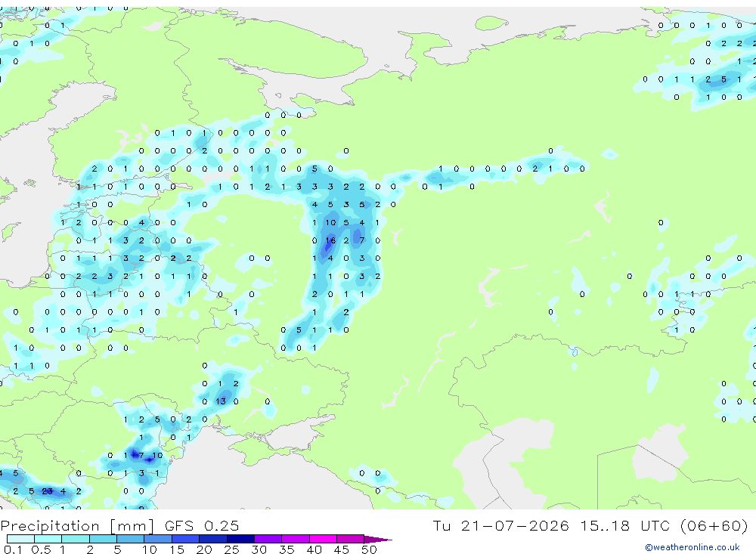This screenshot has height=554, width=756.
Task: Click the '23' precipitation value on map
Action: [47, 491]
